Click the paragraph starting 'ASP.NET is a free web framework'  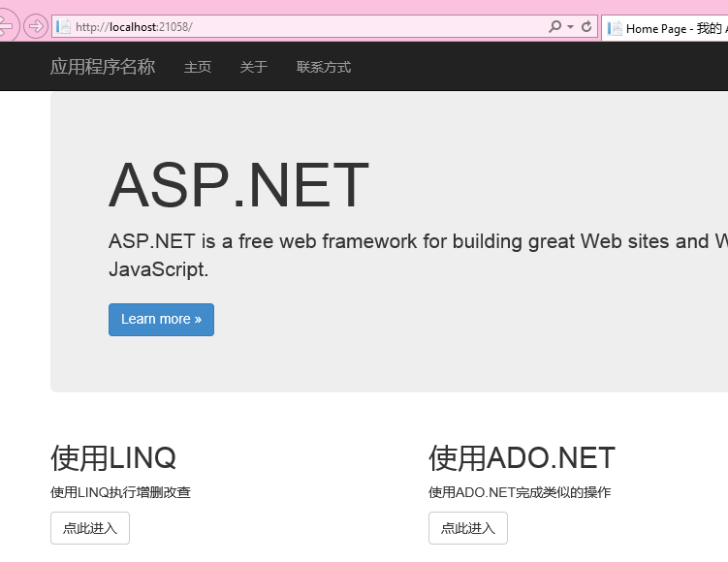(x=418, y=255)
